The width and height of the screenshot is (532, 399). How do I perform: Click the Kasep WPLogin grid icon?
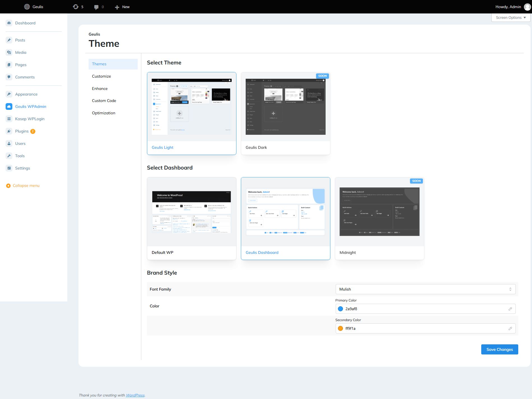pos(9,119)
